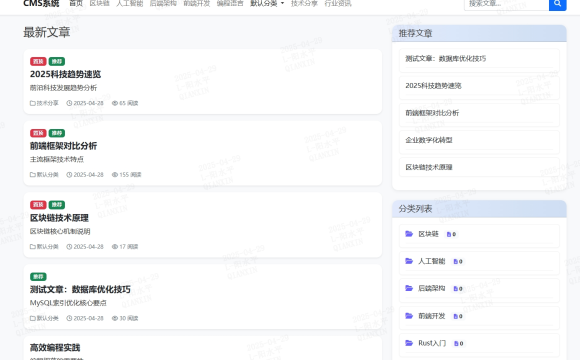The width and height of the screenshot is (580, 360).
Task: Open article 前端框架对比分析 from latest list
Action: (63, 146)
